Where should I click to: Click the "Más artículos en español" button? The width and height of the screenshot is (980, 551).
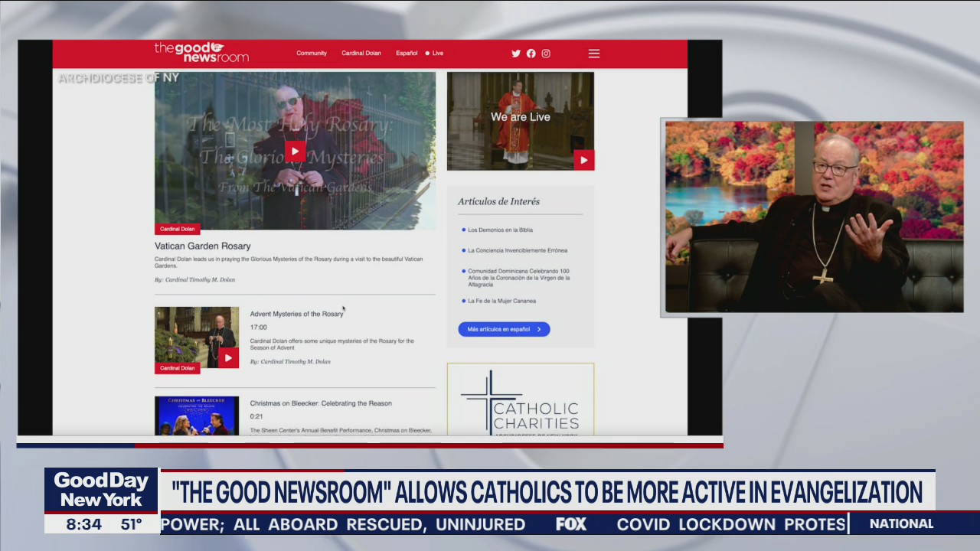tap(504, 329)
